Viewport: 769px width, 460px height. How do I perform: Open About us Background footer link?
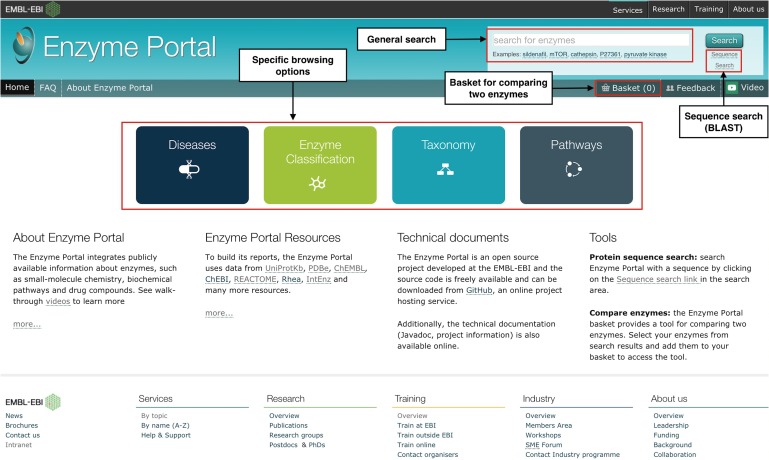click(x=672, y=445)
